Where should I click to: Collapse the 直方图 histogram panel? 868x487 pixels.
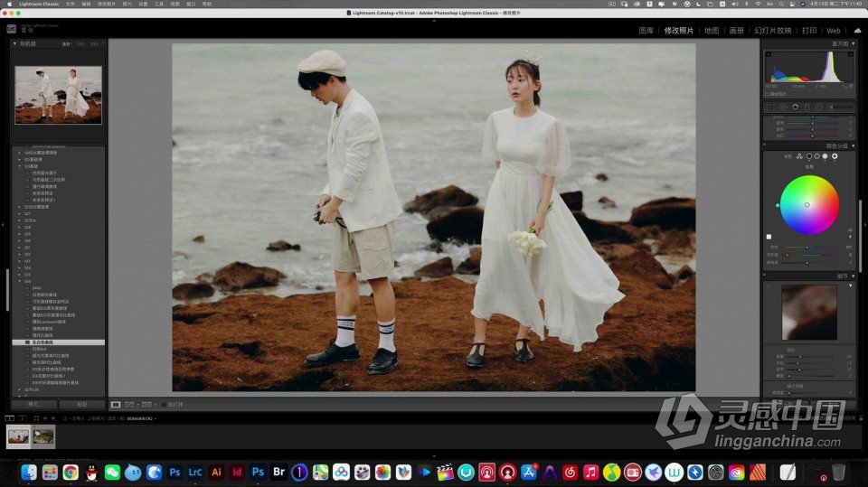(x=853, y=43)
